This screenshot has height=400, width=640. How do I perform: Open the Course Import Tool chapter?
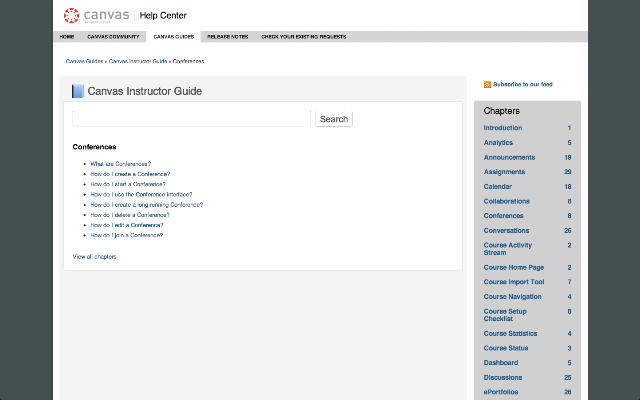point(514,282)
